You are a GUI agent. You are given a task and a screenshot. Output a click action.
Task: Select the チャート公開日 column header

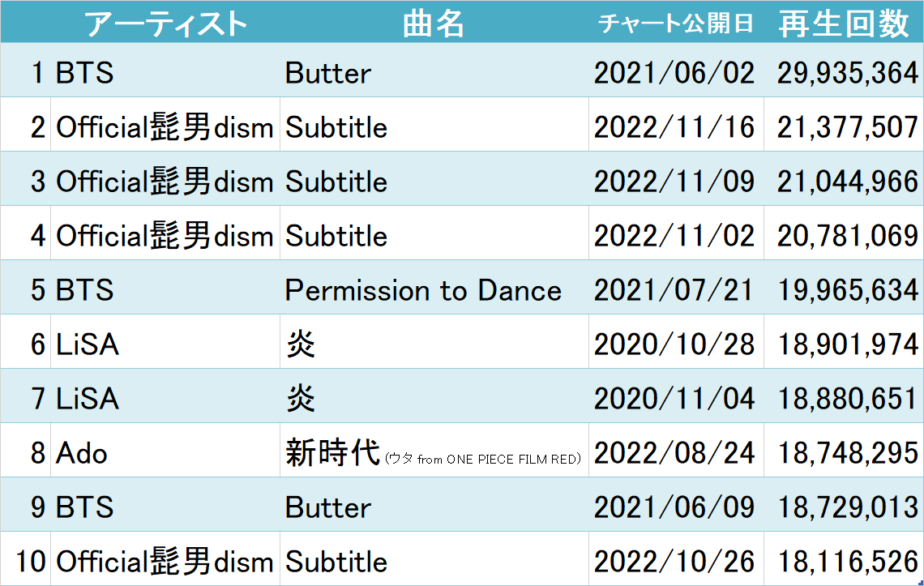[x=675, y=24]
